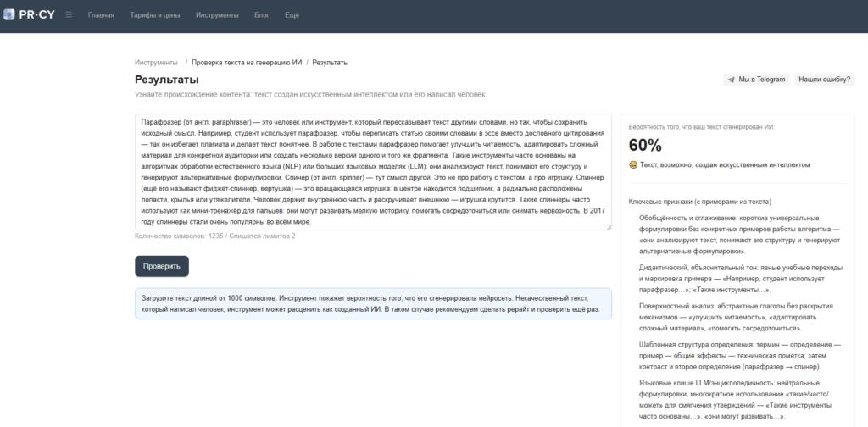Viewport: 868px width, 427px height.
Task: Click the Языковые клише LLM paragraph
Action: point(735,400)
